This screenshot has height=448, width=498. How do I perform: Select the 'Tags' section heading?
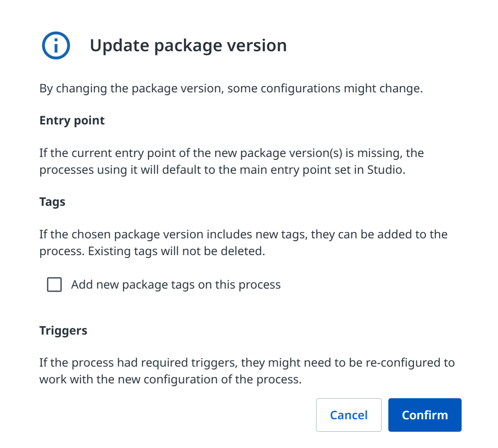pyautogui.click(x=52, y=202)
